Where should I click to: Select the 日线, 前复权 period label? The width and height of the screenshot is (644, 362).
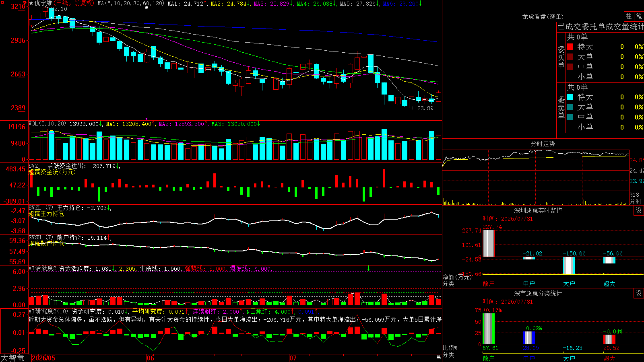(x=73, y=3)
